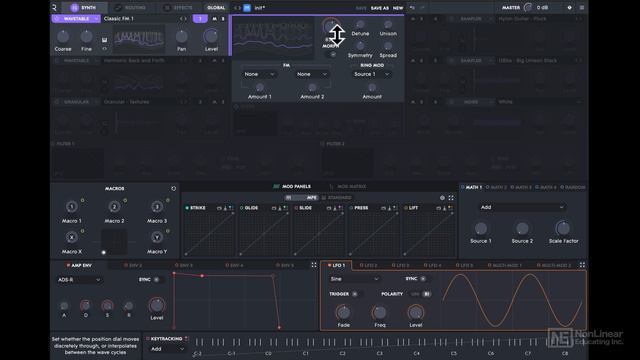This screenshot has width=640, height=360.
Task: Select the ENV 2 tab
Action: [133, 265]
